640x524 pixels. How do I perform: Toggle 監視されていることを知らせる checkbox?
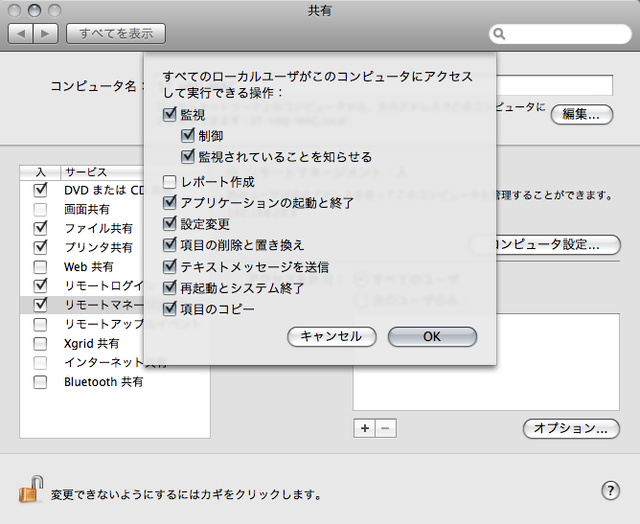pyautogui.click(x=188, y=157)
